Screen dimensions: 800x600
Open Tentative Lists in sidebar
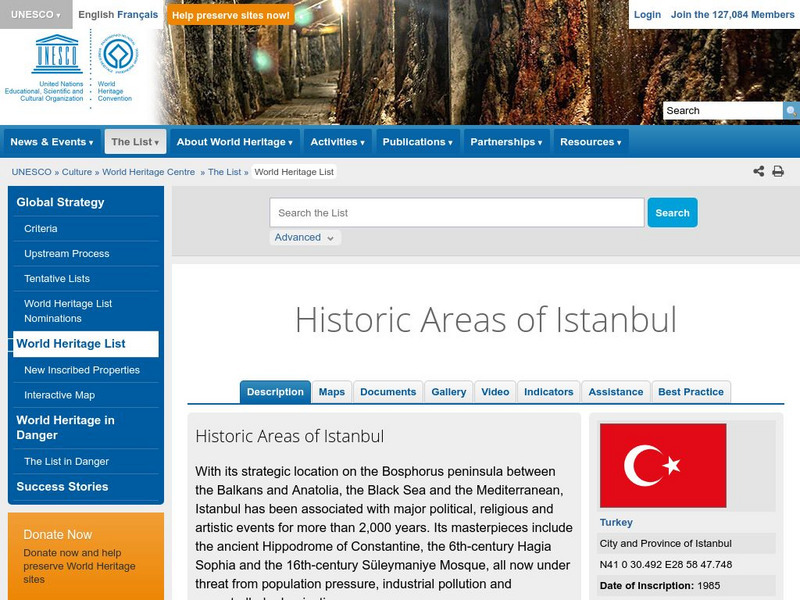click(57, 279)
